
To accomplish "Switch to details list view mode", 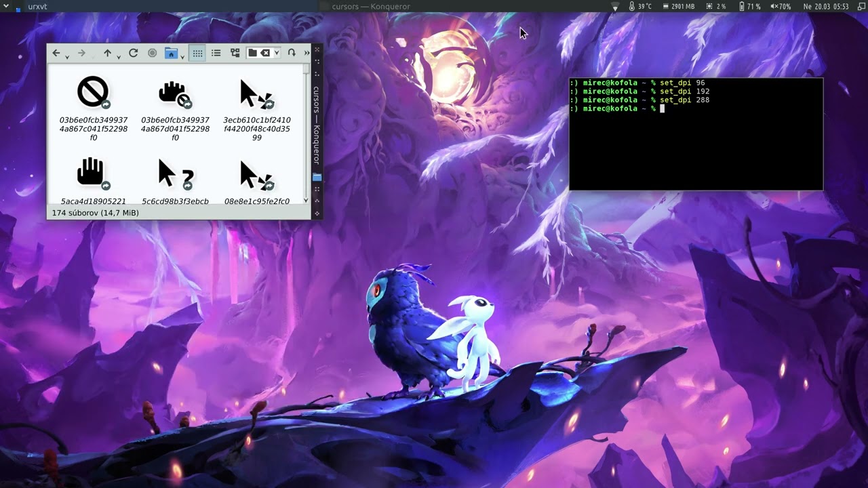I will point(216,53).
